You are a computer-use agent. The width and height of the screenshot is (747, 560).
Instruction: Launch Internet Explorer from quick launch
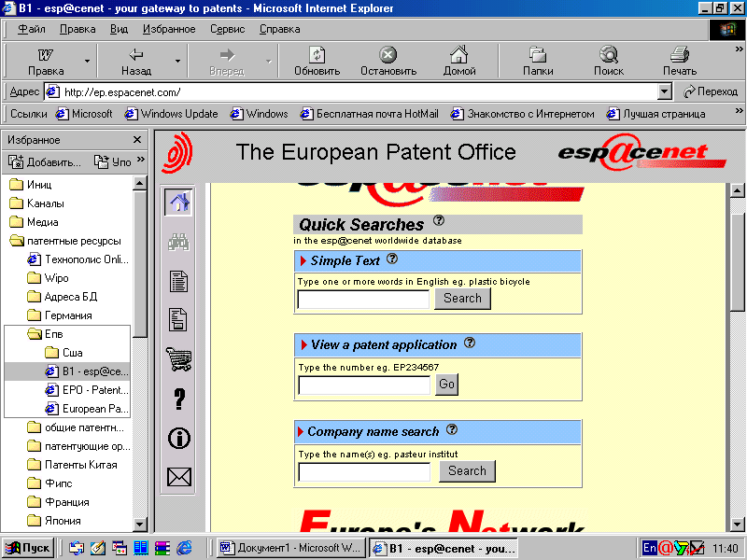(x=184, y=548)
